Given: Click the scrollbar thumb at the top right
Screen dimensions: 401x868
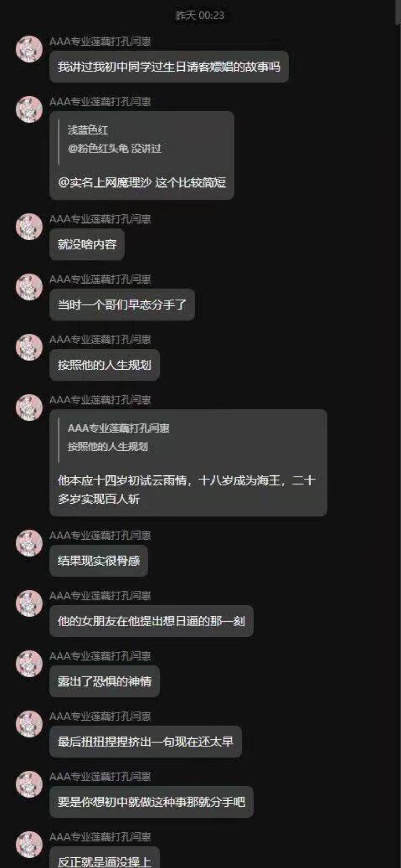Looking at the screenshot, I should [x=398, y=12].
